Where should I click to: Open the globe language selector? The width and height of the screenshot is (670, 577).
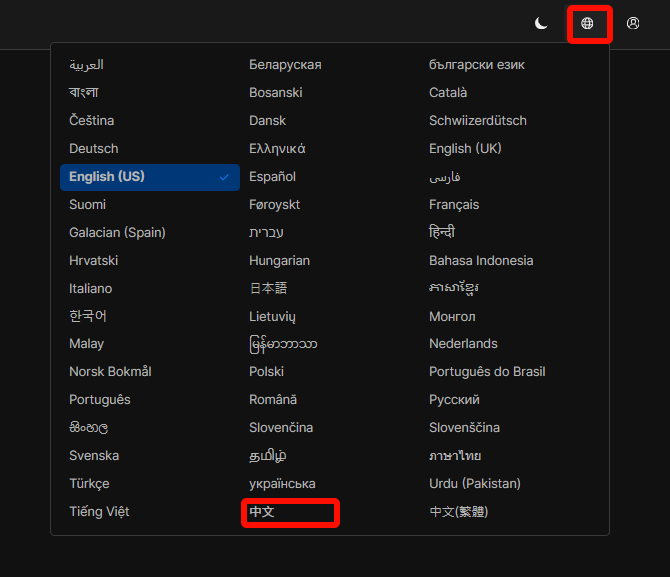point(588,23)
